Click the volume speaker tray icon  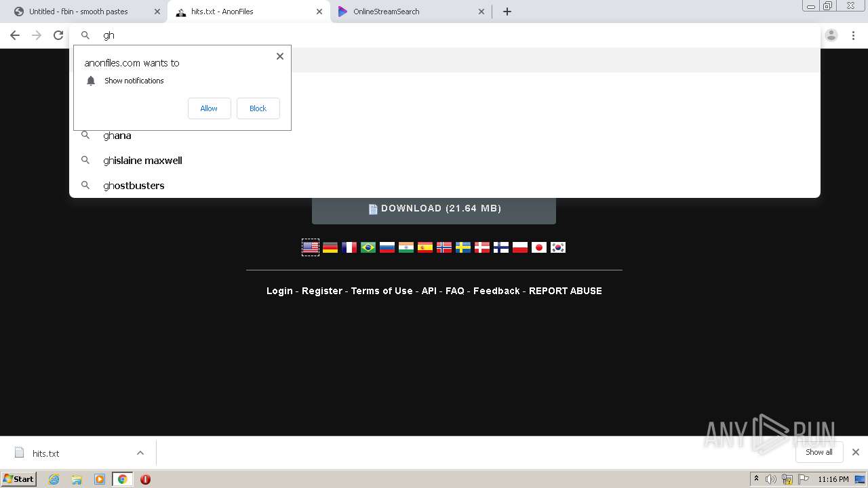pos(771,479)
